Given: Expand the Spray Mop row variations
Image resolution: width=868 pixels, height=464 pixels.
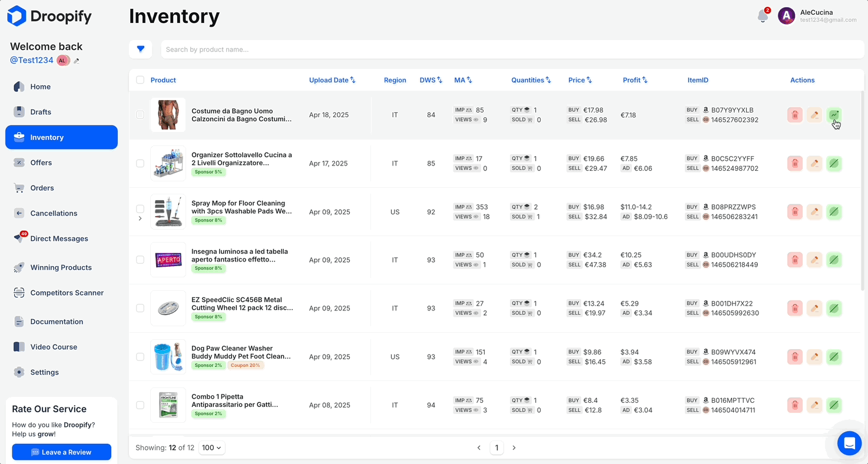Looking at the screenshot, I should (x=140, y=218).
